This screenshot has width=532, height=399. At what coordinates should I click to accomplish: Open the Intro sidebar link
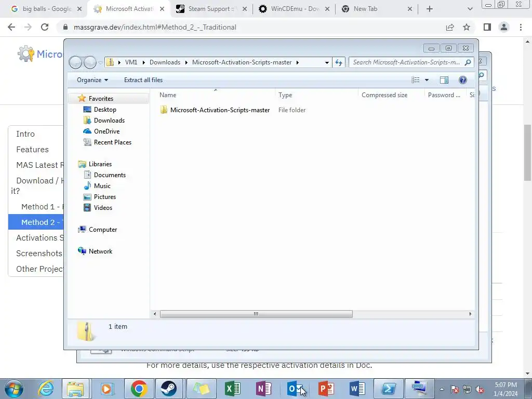[25, 134]
